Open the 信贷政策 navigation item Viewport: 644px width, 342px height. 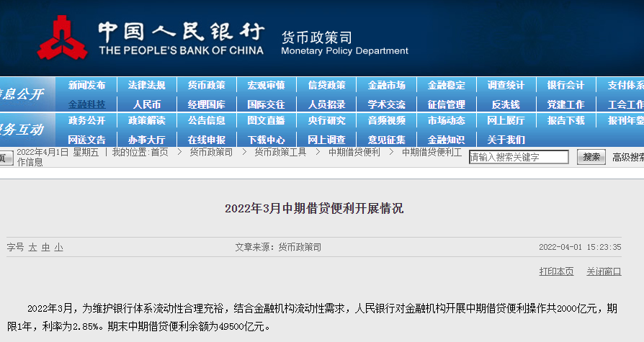click(x=326, y=85)
